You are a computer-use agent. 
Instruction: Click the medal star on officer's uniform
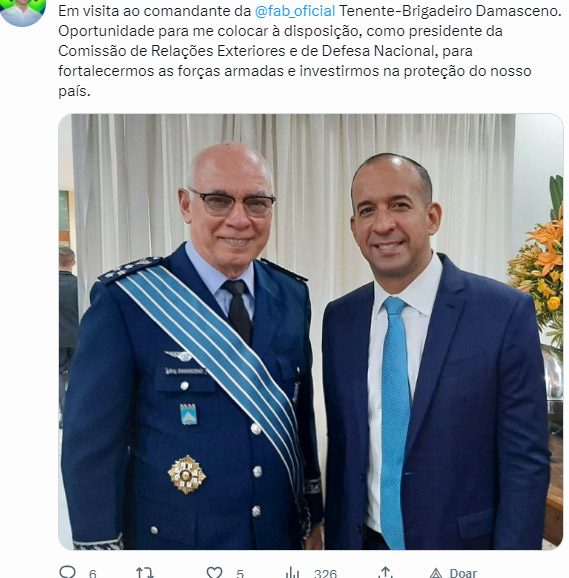click(x=187, y=475)
